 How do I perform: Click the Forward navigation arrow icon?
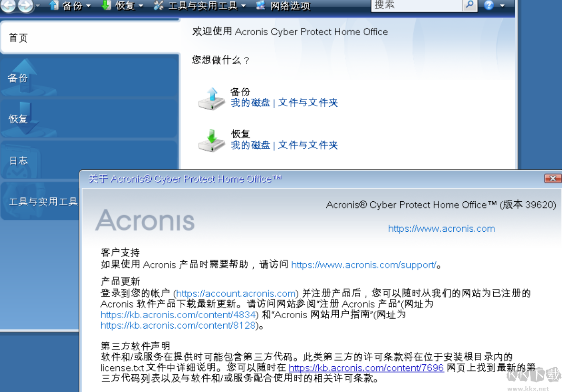click(26, 6)
